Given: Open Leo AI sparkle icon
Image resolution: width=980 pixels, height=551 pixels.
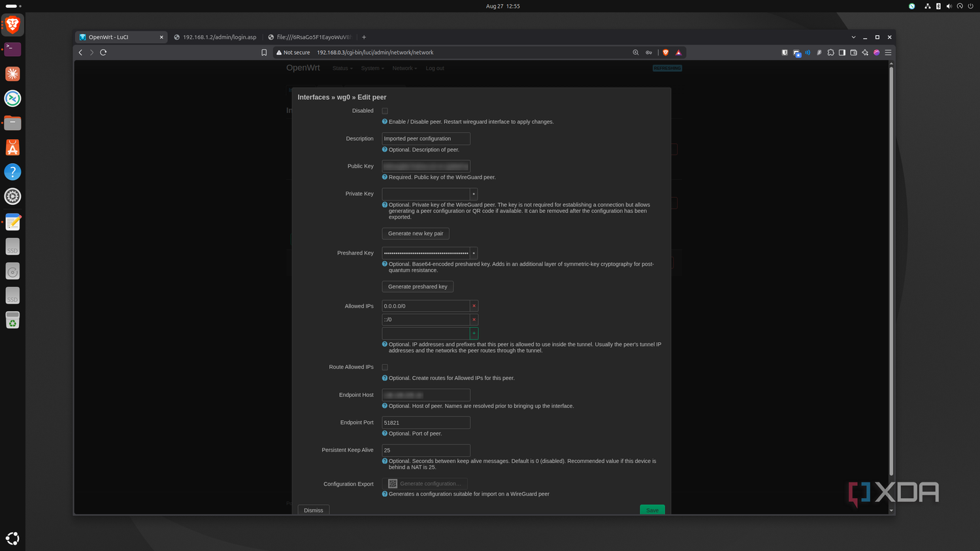Looking at the screenshot, I should (x=865, y=52).
